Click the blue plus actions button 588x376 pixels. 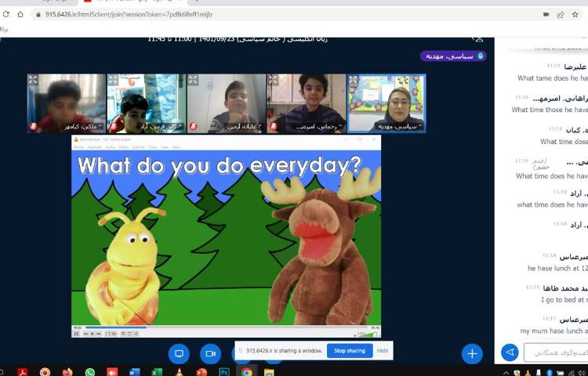pos(471,353)
